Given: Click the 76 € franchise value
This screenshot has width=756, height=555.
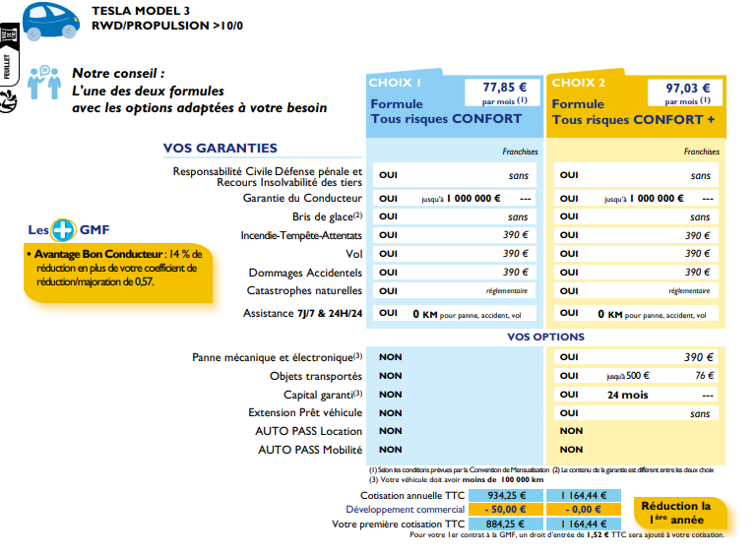Looking at the screenshot, I should point(704,375).
